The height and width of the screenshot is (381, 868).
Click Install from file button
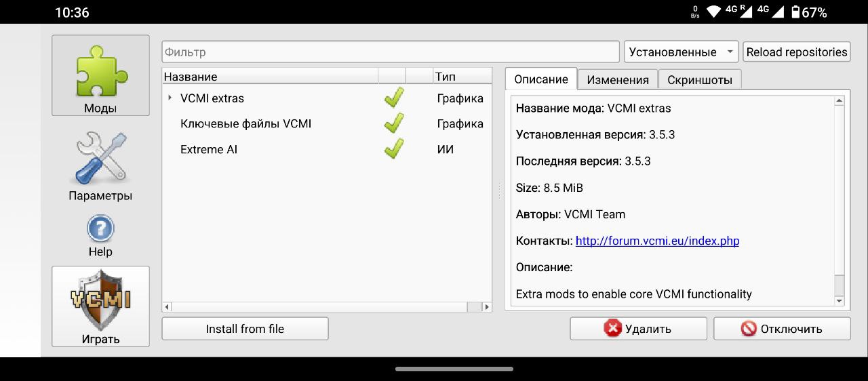click(245, 329)
